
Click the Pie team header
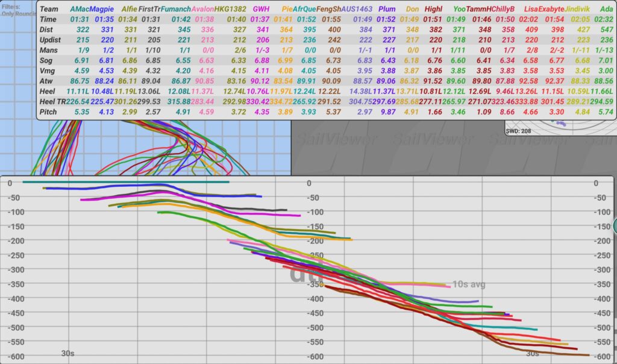[x=287, y=9]
